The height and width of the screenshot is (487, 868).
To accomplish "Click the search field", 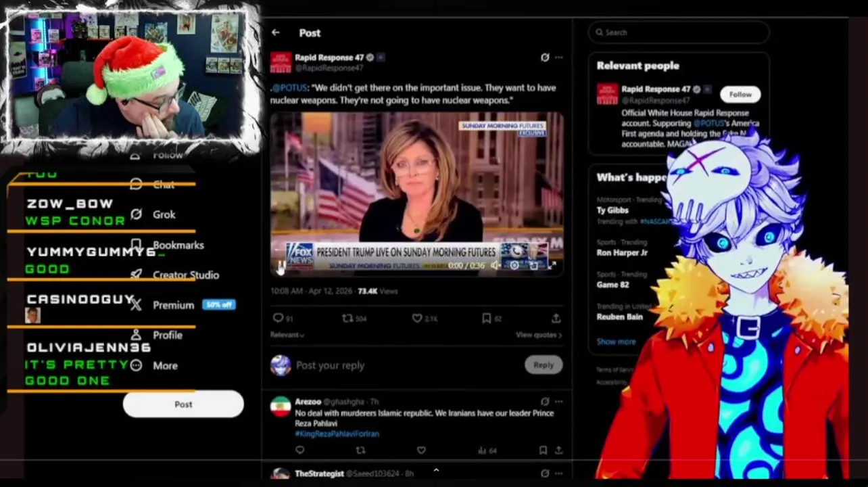I will 679,32.
